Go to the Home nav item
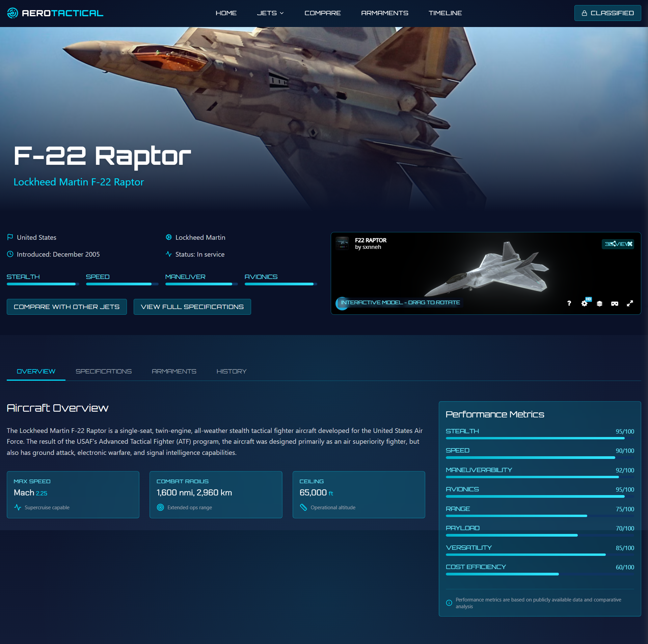Viewport: 648px width, 644px height. [x=226, y=13]
